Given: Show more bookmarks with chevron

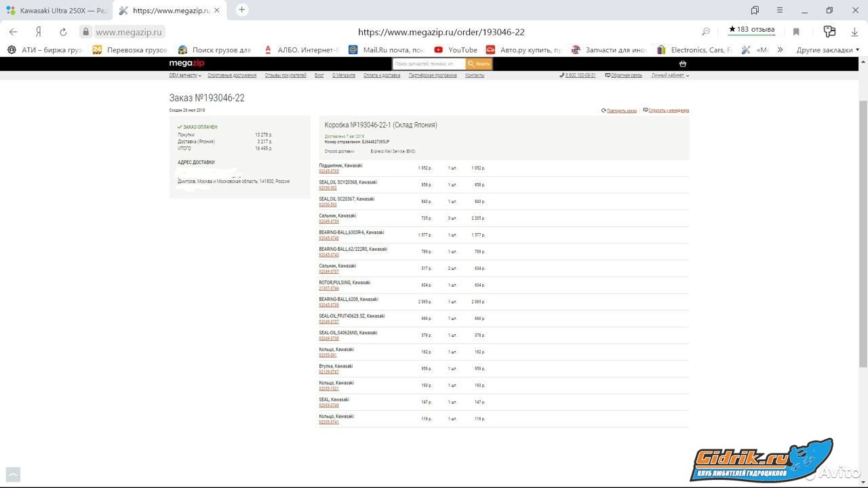Looking at the screenshot, I should coord(780,49).
